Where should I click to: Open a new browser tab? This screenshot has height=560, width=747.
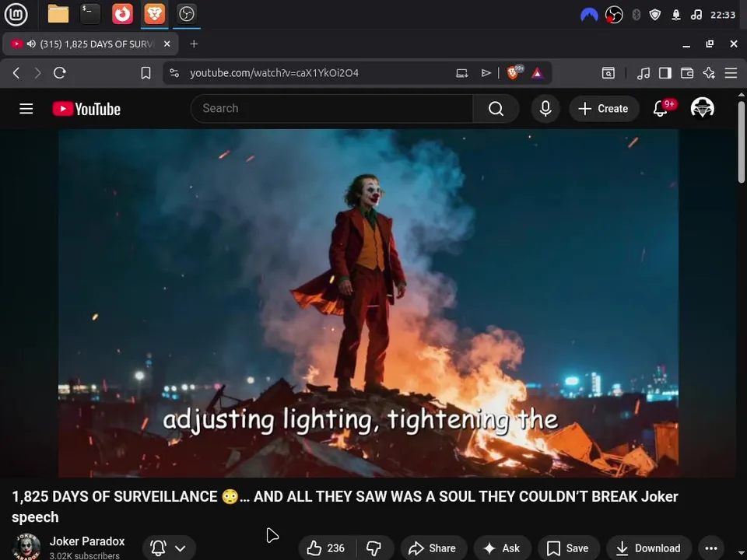coord(194,44)
